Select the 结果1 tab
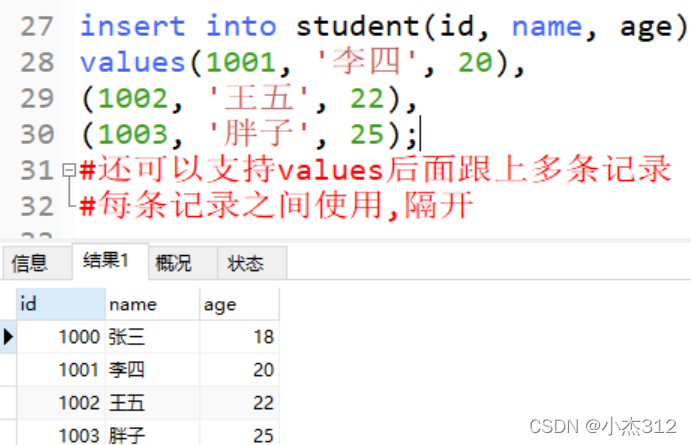The height and width of the screenshot is (445, 691). click(x=110, y=261)
